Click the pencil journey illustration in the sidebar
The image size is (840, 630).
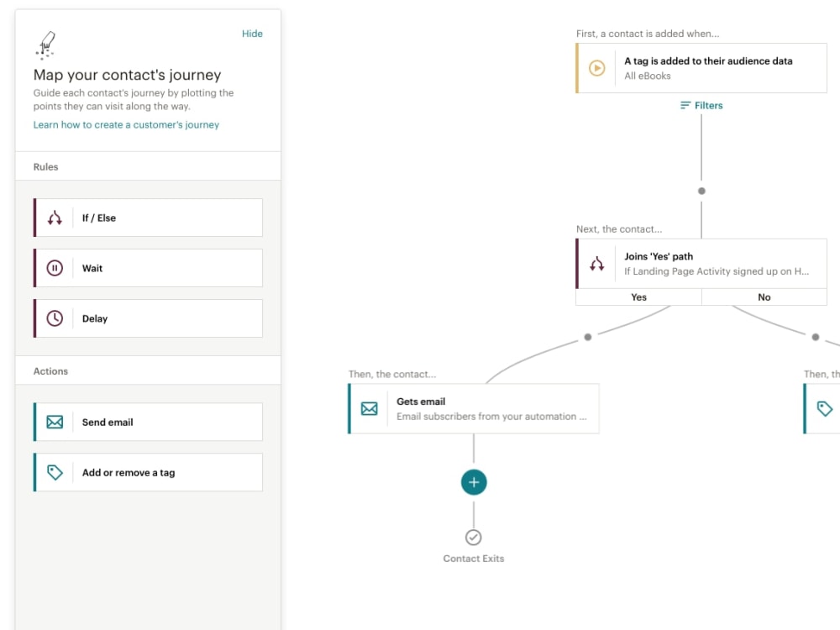tap(45, 44)
